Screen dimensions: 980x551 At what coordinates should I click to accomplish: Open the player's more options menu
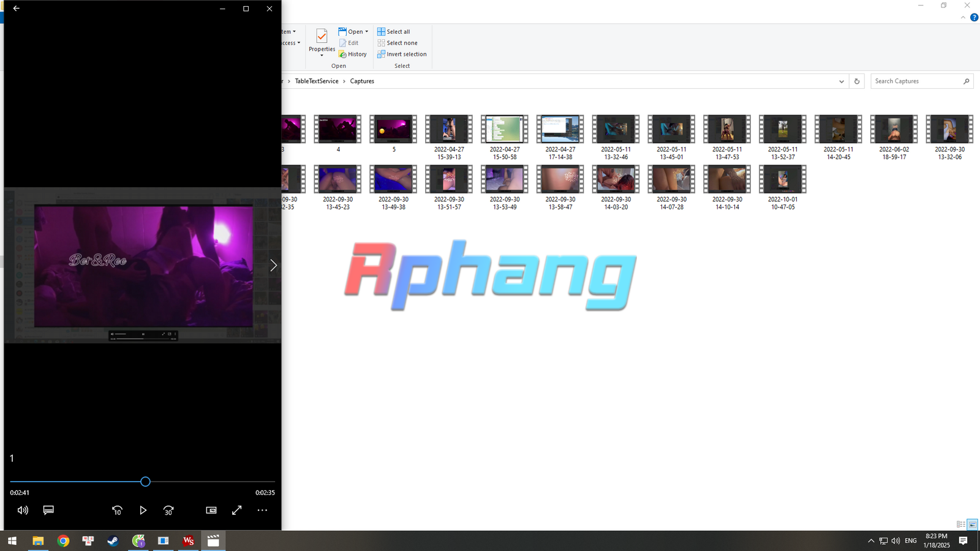tap(262, 510)
